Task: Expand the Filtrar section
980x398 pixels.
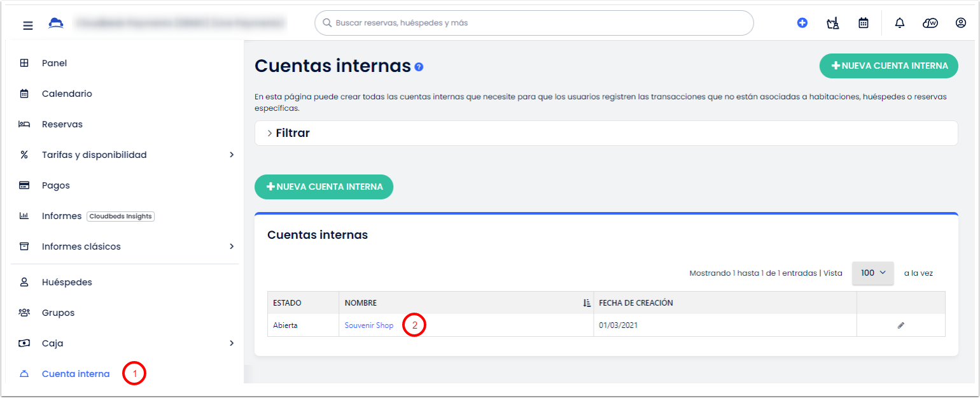Action: [x=288, y=133]
